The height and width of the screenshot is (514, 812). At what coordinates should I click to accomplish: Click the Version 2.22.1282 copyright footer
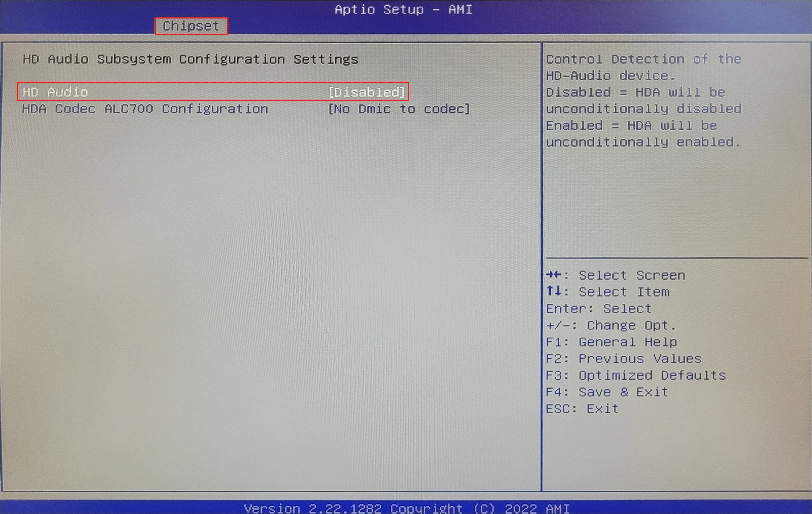tap(406, 508)
